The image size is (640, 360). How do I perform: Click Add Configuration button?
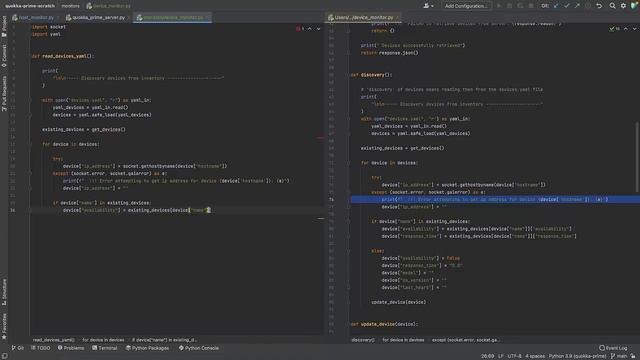[466, 6]
